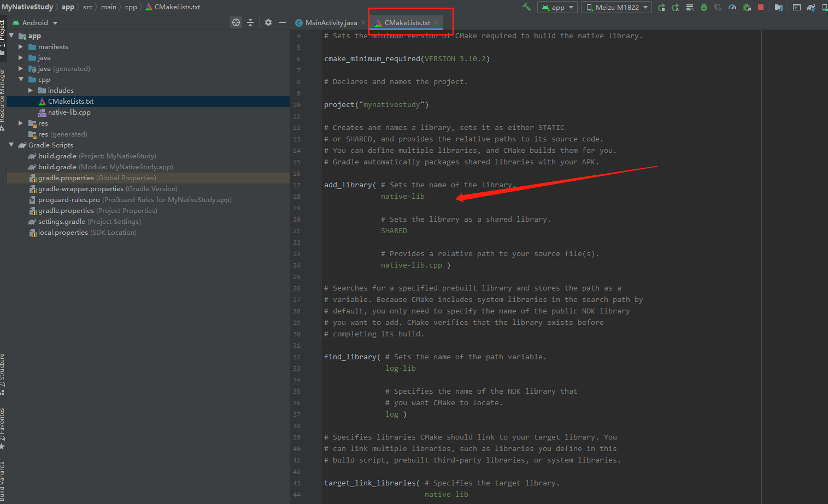Click cpp in the breadcrumb path
The width and height of the screenshot is (828, 504).
pos(131,7)
